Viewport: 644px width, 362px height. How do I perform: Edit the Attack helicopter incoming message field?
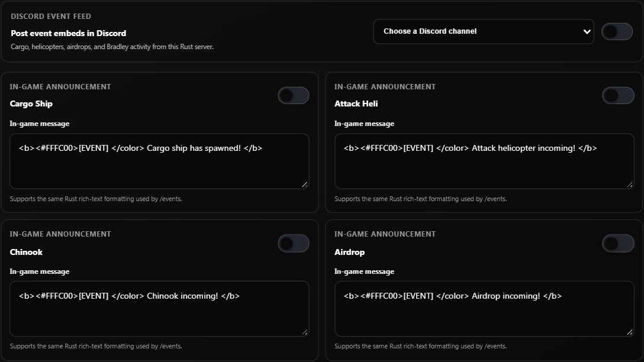pyautogui.click(x=484, y=161)
